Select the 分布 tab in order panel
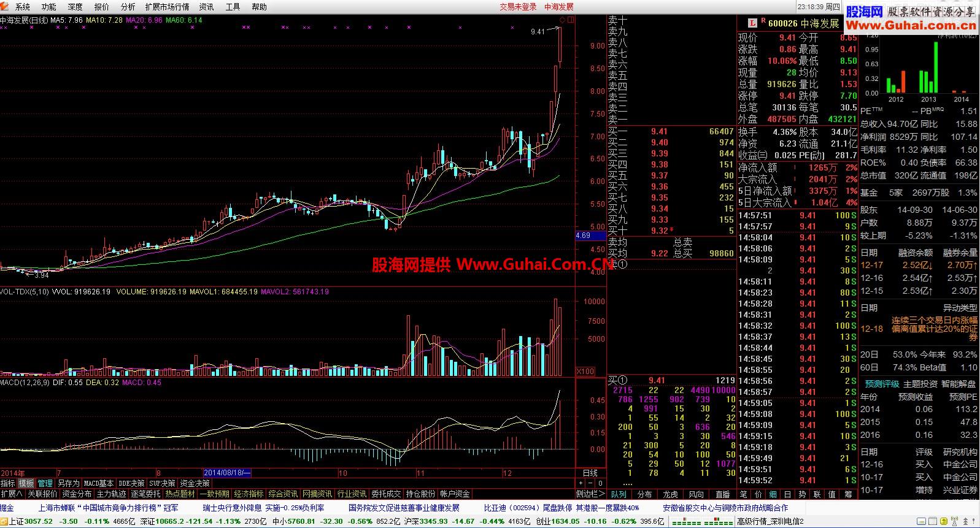Screen dimensions: 980x528 click(644, 494)
